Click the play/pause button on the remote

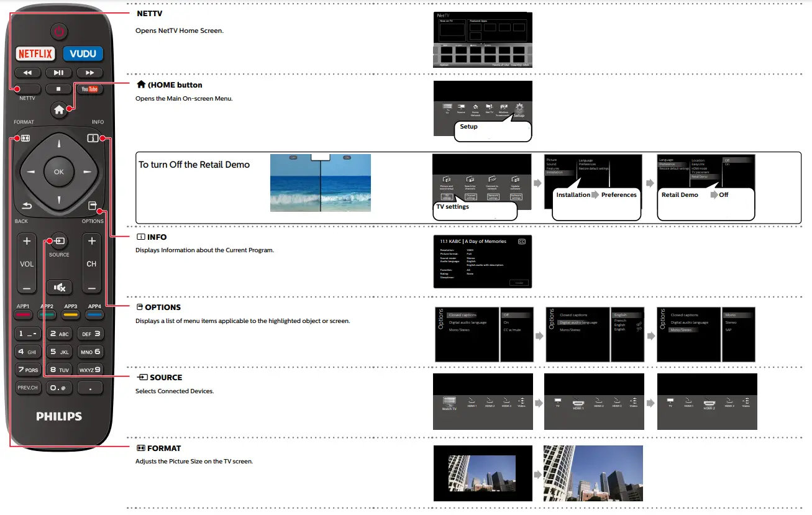click(x=58, y=73)
